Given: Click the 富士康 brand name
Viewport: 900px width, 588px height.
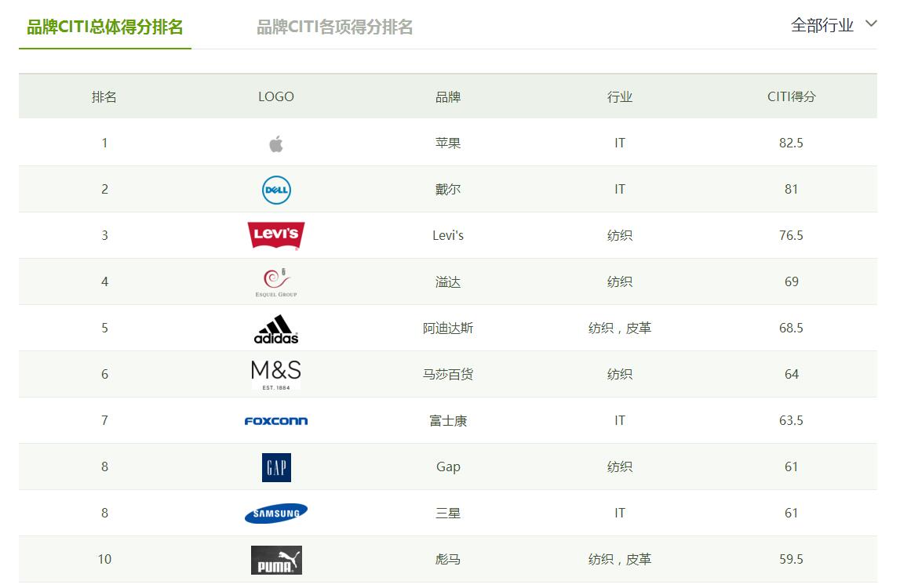Looking at the screenshot, I should 448,420.
